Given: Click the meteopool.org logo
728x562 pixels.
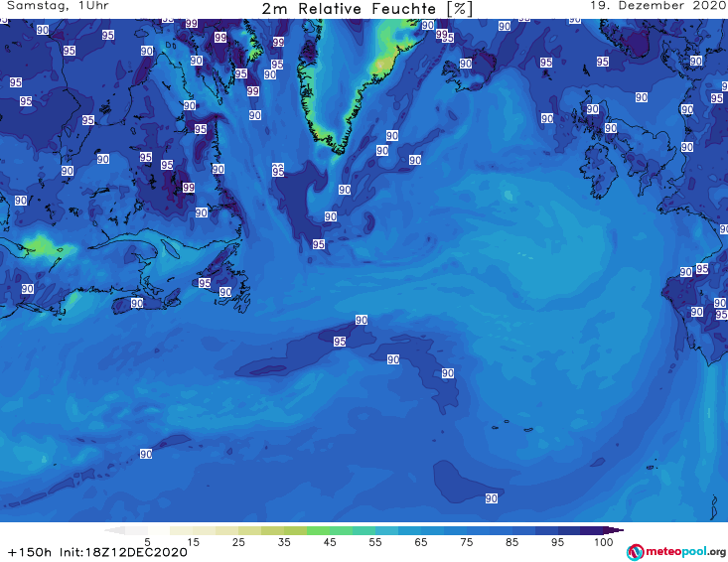Looking at the screenshot, I should point(675,552).
